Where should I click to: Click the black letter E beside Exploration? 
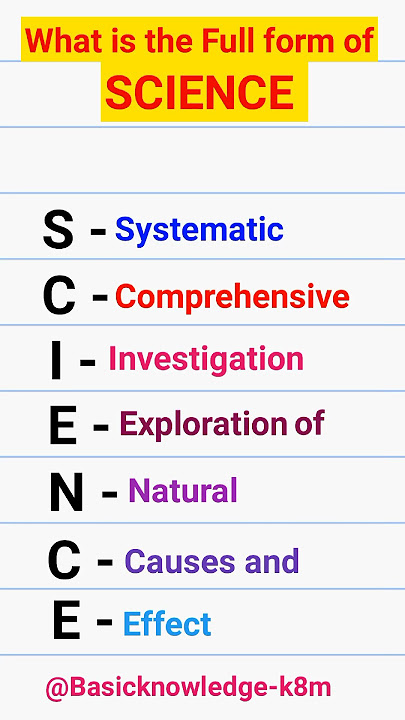click(63, 427)
